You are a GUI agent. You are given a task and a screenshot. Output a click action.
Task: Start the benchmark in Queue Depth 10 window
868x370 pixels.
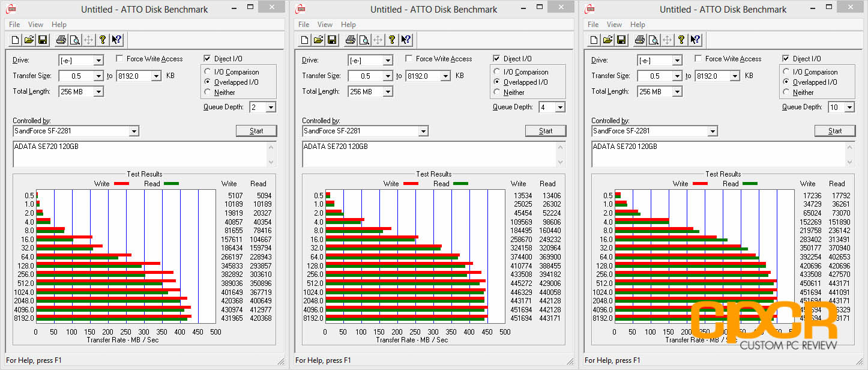pyautogui.click(x=835, y=131)
